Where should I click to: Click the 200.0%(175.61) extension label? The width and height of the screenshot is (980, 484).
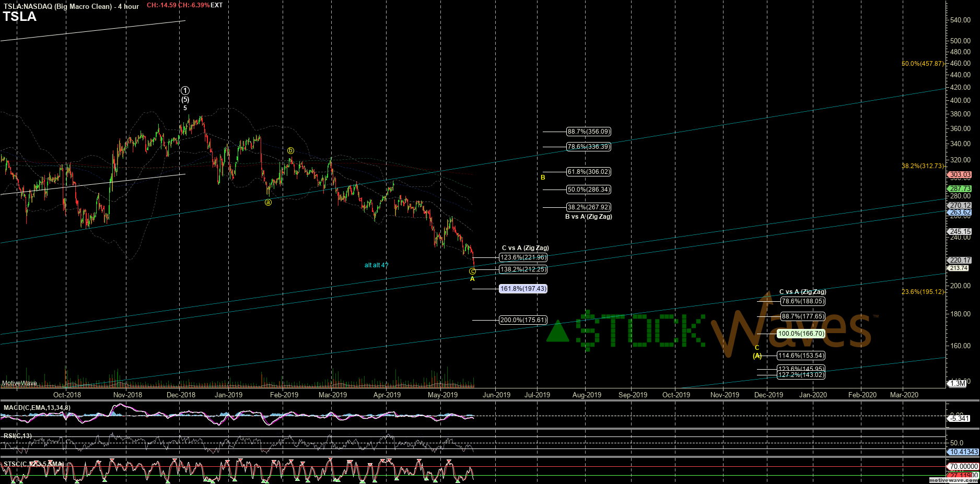point(523,320)
